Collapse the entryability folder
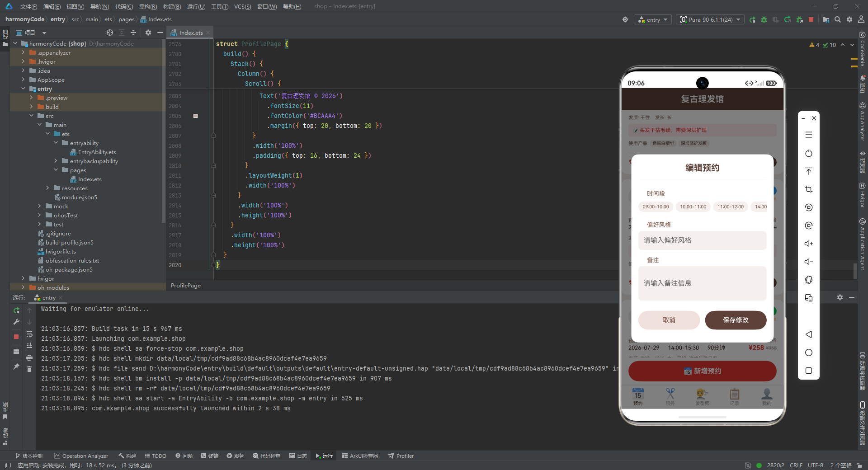This screenshot has height=470, width=868. click(56, 143)
